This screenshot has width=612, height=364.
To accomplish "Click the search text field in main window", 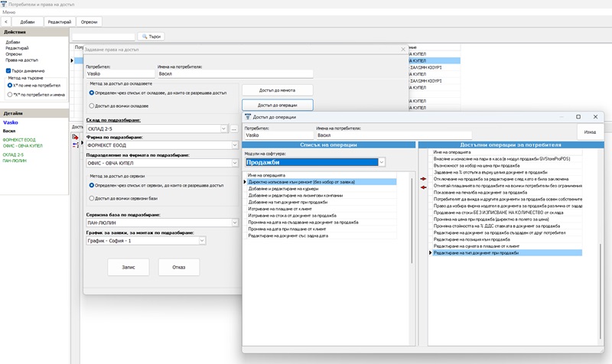I will [x=103, y=37].
